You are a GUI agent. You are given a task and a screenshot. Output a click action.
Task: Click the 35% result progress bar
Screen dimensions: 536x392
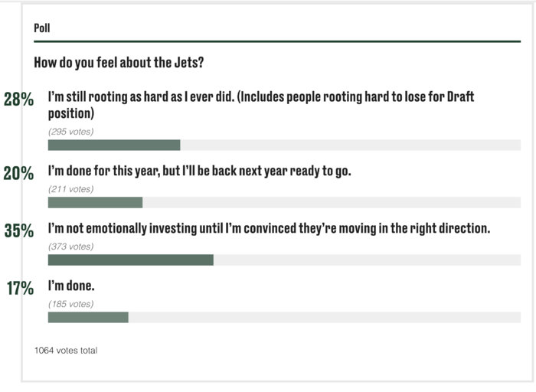click(x=284, y=260)
